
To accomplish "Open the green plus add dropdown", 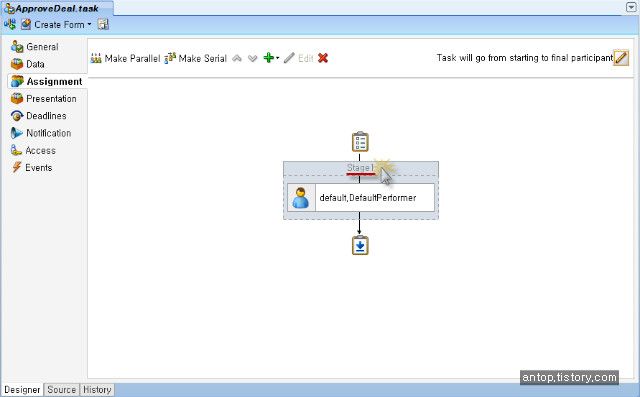I will [x=271, y=58].
